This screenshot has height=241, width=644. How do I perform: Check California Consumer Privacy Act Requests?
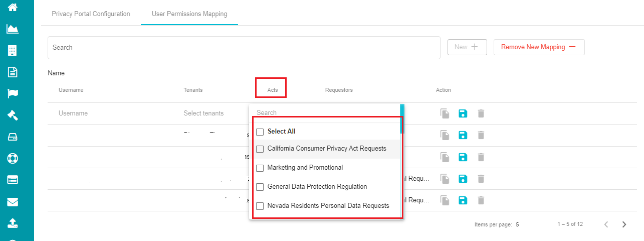[x=260, y=149]
